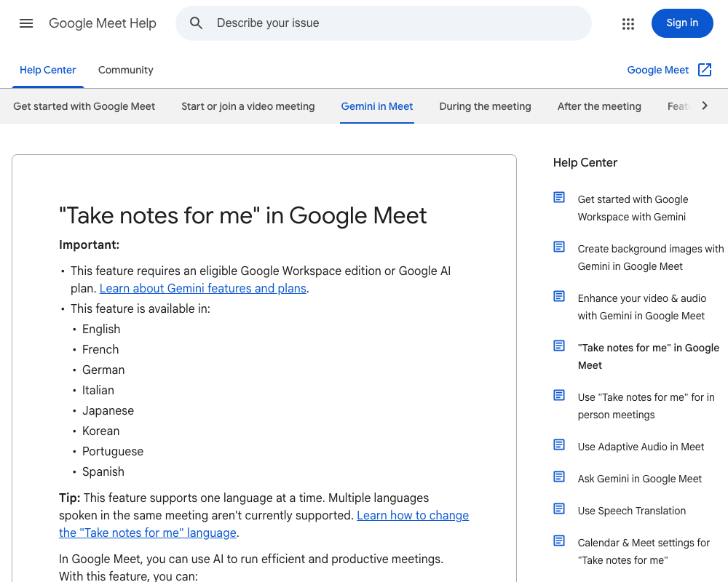This screenshot has height=582, width=728.
Task: Open the Google apps grid
Action: (628, 24)
